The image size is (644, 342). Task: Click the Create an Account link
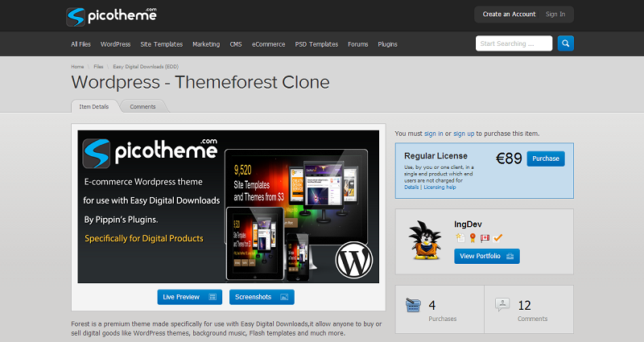pos(509,14)
